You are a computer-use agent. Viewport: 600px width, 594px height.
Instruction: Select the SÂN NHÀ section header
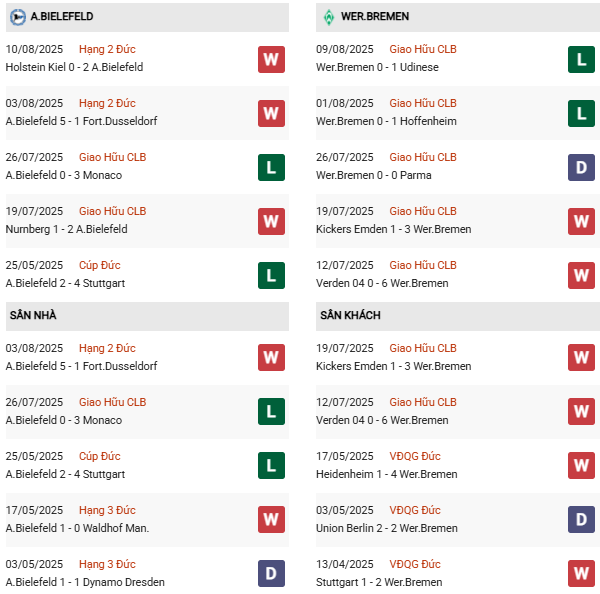click(x=33, y=316)
